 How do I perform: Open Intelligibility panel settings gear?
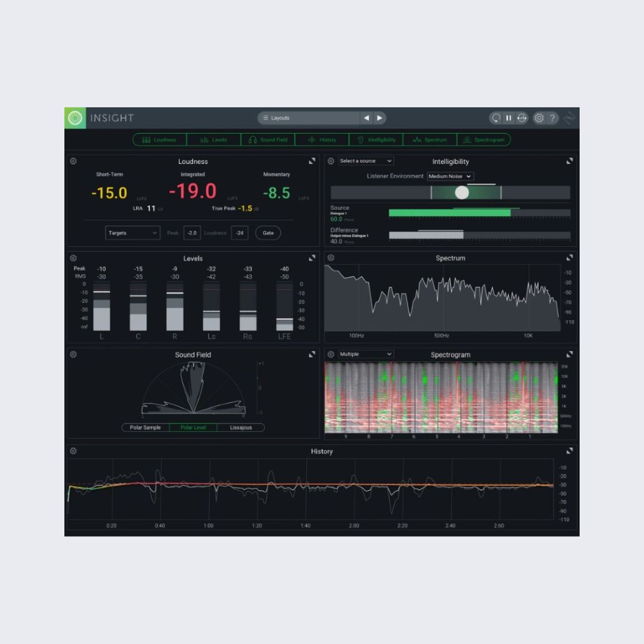point(330,161)
